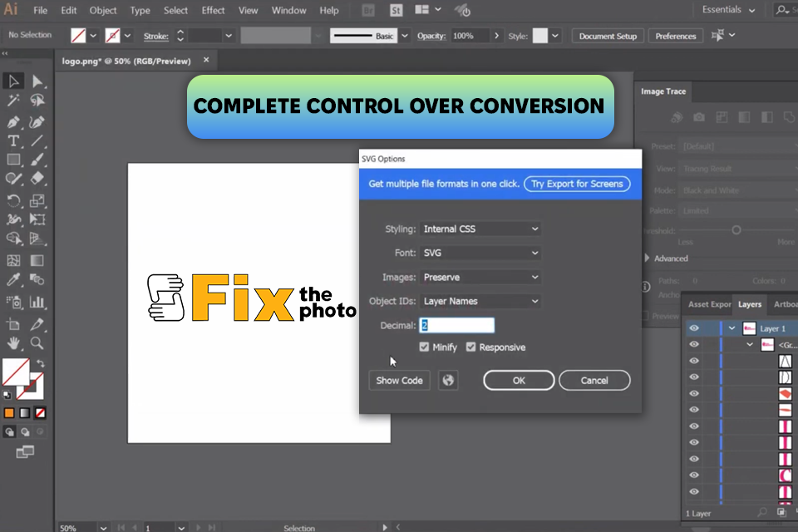Select the Eyedropper tool
This screenshot has width=798, height=532.
point(14,279)
